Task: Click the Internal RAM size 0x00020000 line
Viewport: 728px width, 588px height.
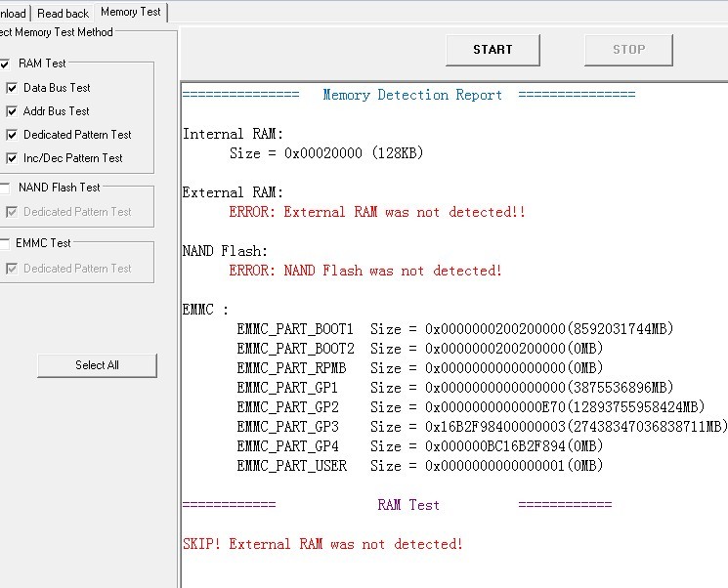Action: (x=326, y=153)
